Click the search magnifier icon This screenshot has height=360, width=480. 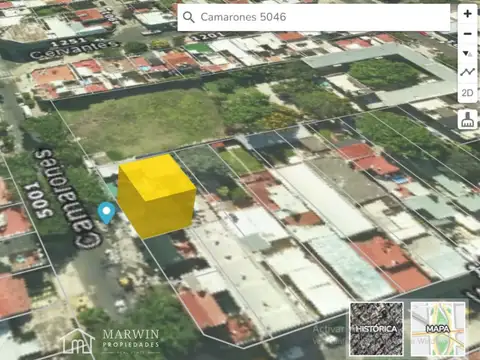(x=189, y=17)
